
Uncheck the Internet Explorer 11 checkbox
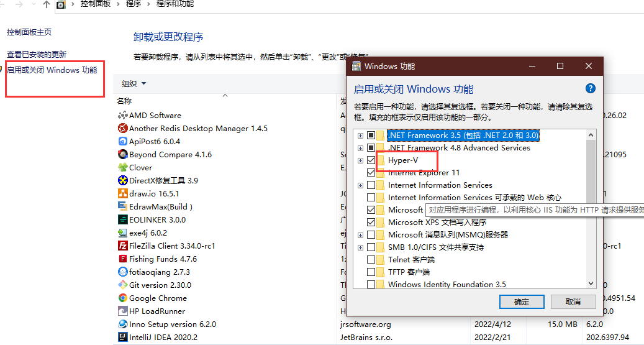coord(371,173)
